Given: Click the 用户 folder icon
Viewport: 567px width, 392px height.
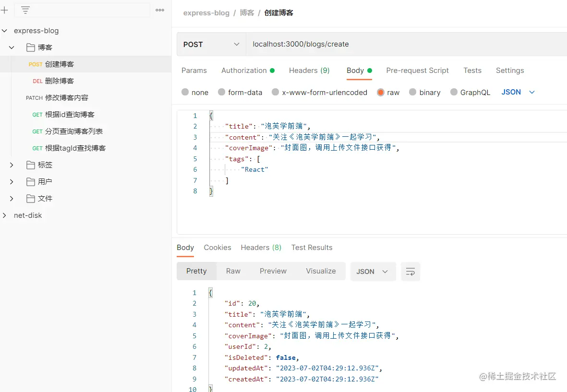Looking at the screenshot, I should [31, 182].
